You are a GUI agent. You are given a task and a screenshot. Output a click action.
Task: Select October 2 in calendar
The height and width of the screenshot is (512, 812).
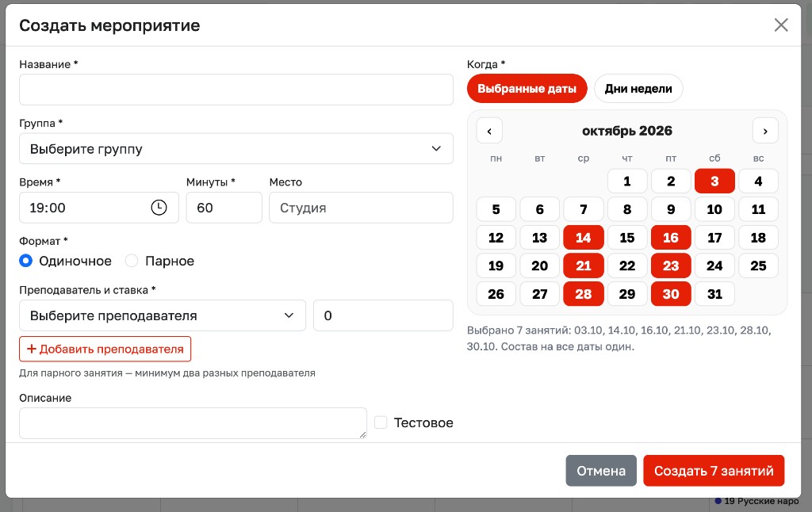(x=671, y=181)
